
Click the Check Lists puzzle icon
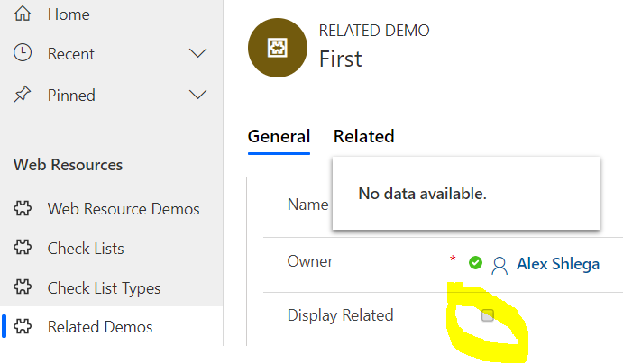pos(23,248)
